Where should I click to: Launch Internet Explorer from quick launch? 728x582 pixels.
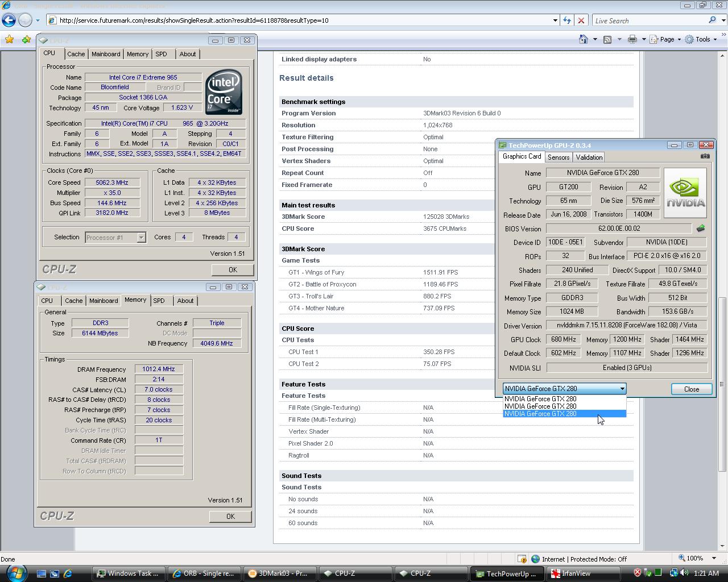68,573
